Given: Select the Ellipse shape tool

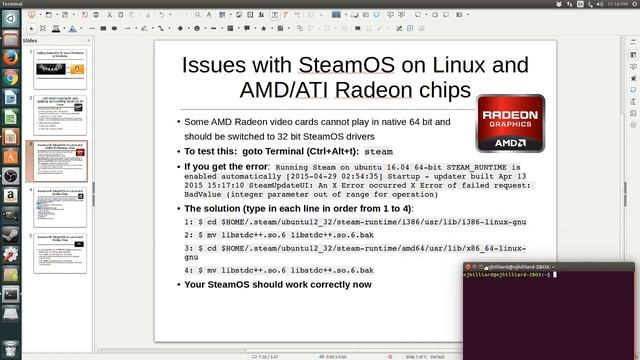Looking at the screenshot, I should coord(114,28).
